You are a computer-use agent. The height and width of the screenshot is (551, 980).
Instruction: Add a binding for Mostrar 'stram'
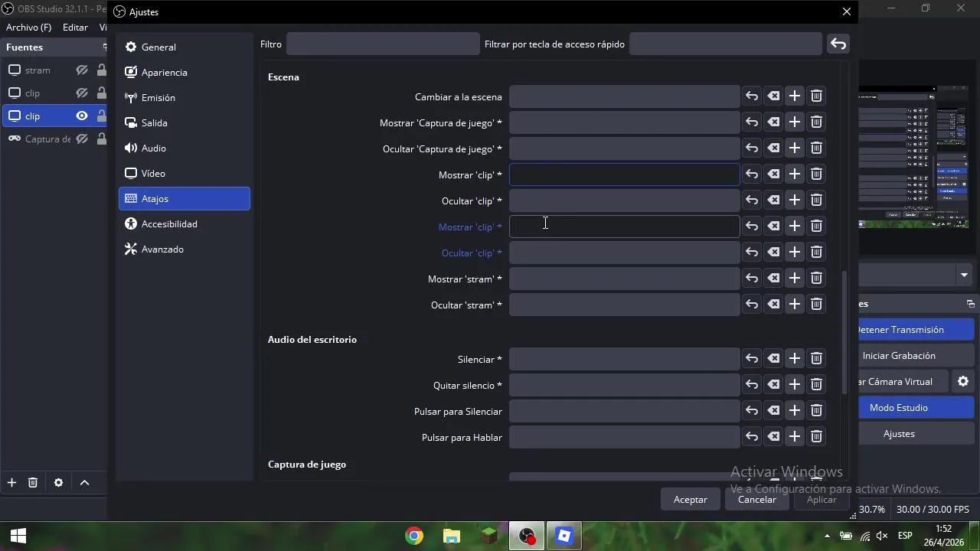click(x=795, y=279)
